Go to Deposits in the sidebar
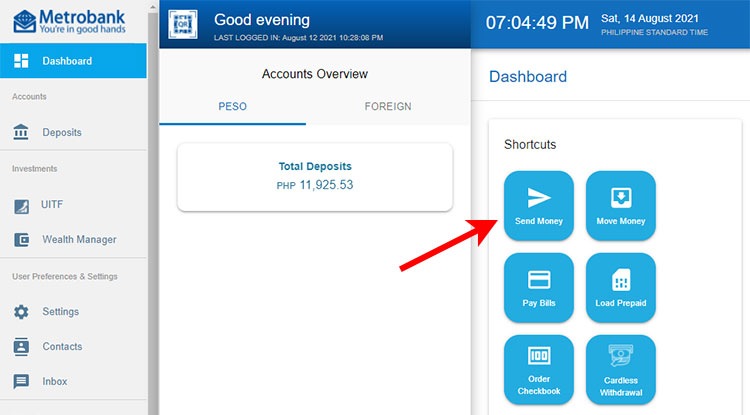Screen dimensions: 750x415 pos(61,132)
